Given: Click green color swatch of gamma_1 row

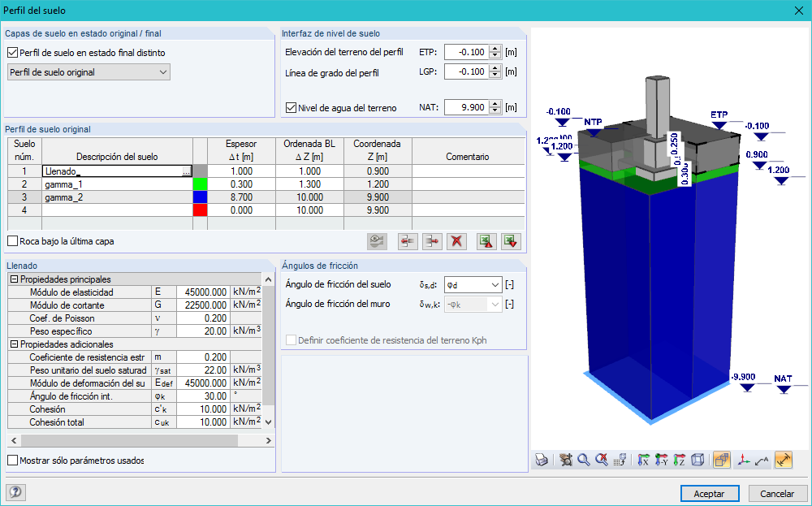Looking at the screenshot, I should [200, 184].
